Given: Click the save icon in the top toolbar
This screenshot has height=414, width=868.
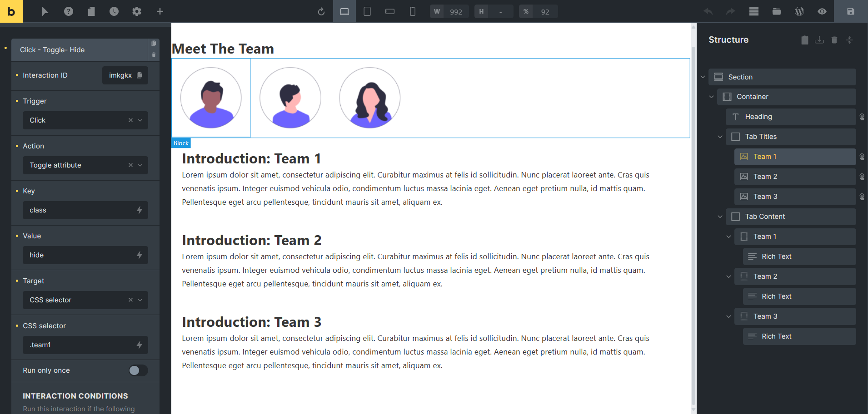Looking at the screenshot, I should [x=850, y=11].
